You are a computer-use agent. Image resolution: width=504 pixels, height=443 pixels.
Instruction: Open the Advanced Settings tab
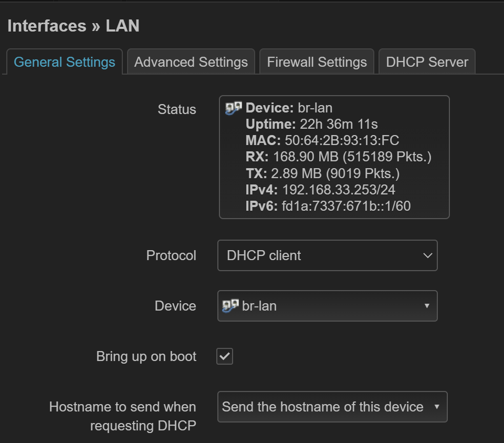coord(191,62)
